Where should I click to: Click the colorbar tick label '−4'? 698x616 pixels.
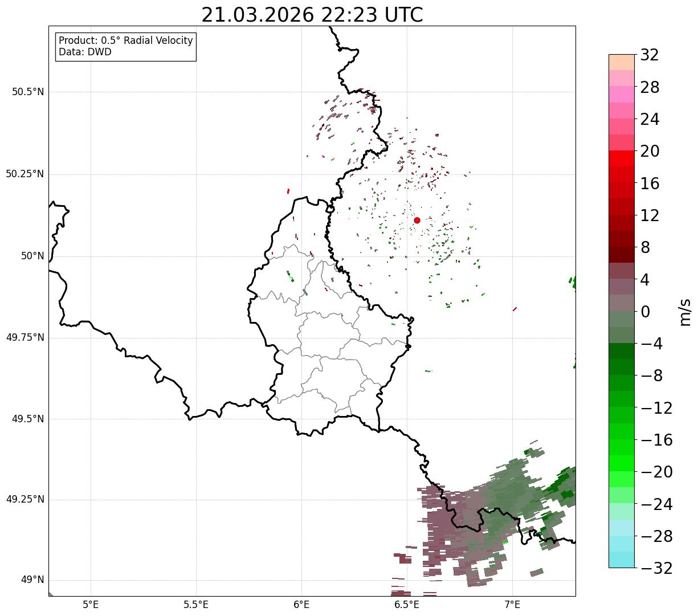tap(651, 344)
